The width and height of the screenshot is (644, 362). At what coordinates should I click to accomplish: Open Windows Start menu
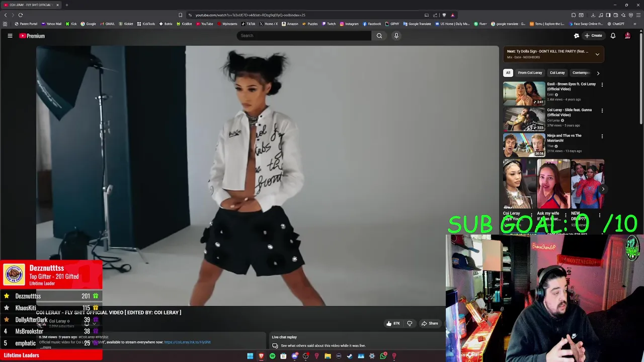click(x=250, y=356)
